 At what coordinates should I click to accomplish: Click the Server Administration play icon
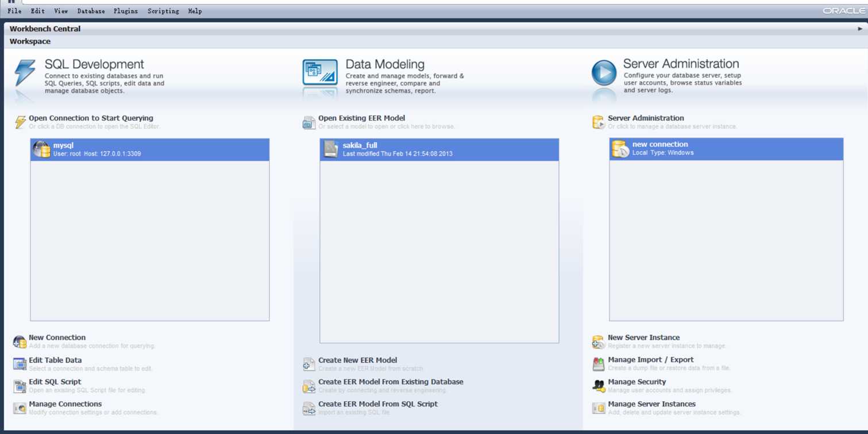pos(604,73)
